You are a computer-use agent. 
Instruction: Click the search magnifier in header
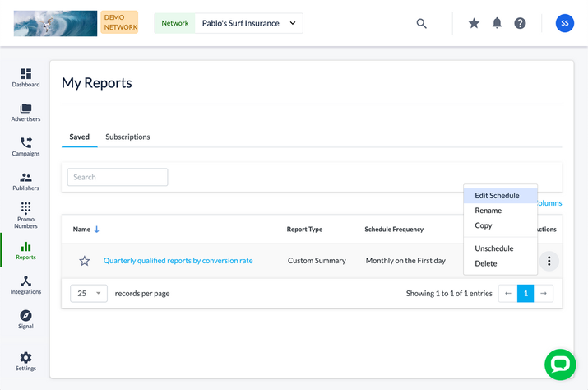point(422,23)
